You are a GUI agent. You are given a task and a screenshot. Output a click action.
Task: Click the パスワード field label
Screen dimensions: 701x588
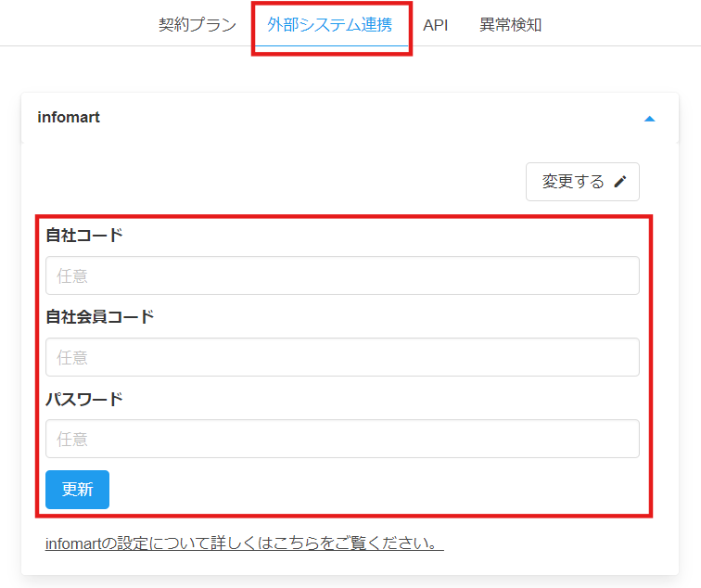[x=84, y=399]
